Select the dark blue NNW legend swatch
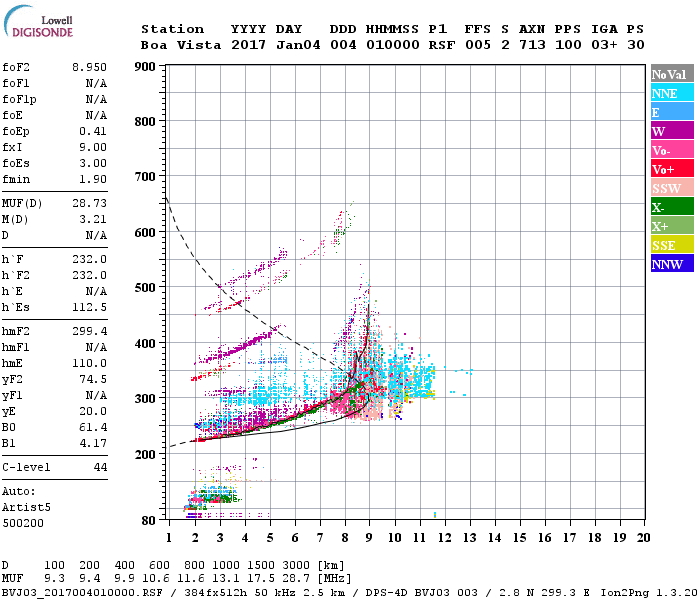This screenshot has width=700, height=600. tap(672, 264)
